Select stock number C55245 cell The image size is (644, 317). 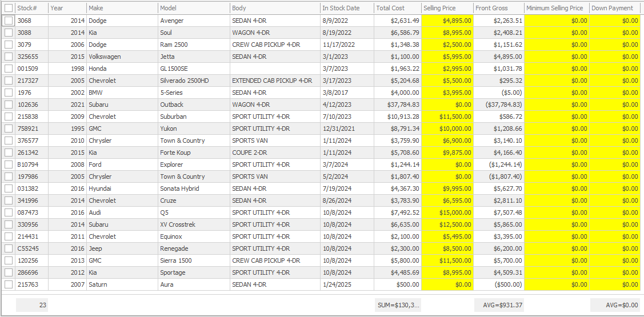(31, 248)
